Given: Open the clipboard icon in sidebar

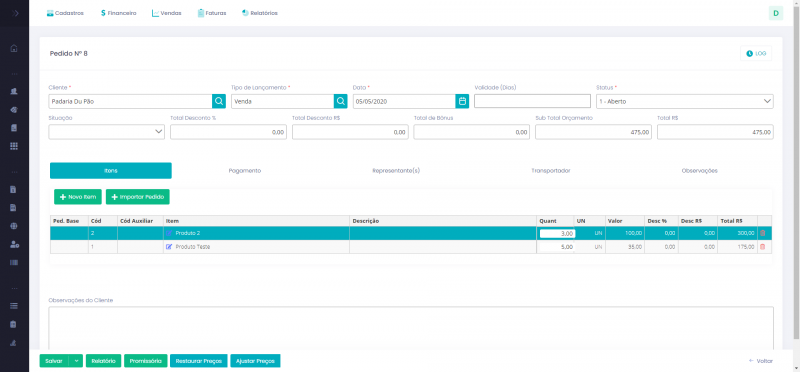Looking at the screenshot, I should [14, 324].
